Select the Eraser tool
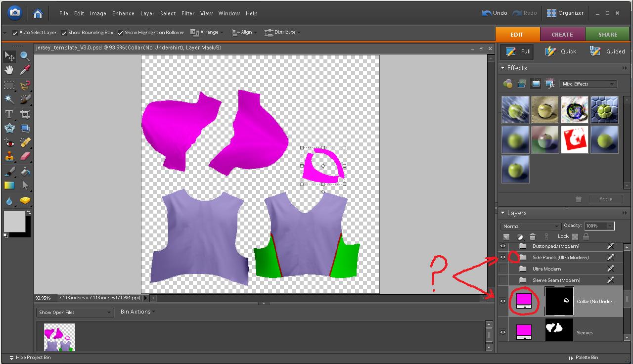This screenshot has width=633, height=364. click(x=25, y=157)
